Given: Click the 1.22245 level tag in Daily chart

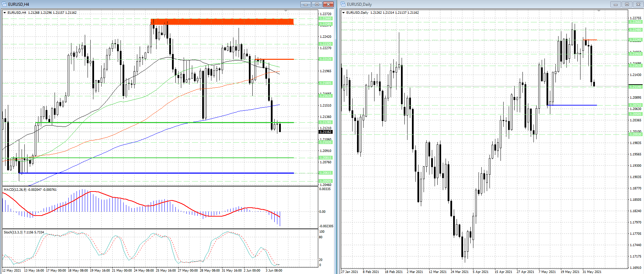Looking at the screenshot, I should click(x=635, y=40).
